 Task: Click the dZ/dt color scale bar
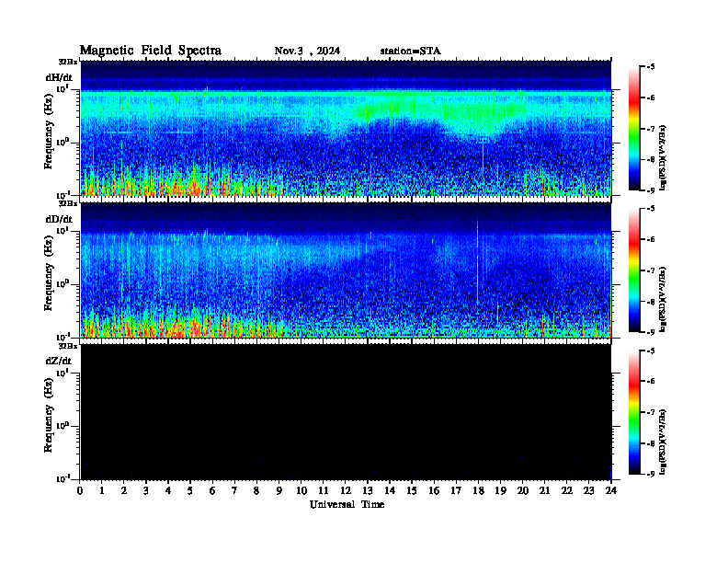click(634, 412)
